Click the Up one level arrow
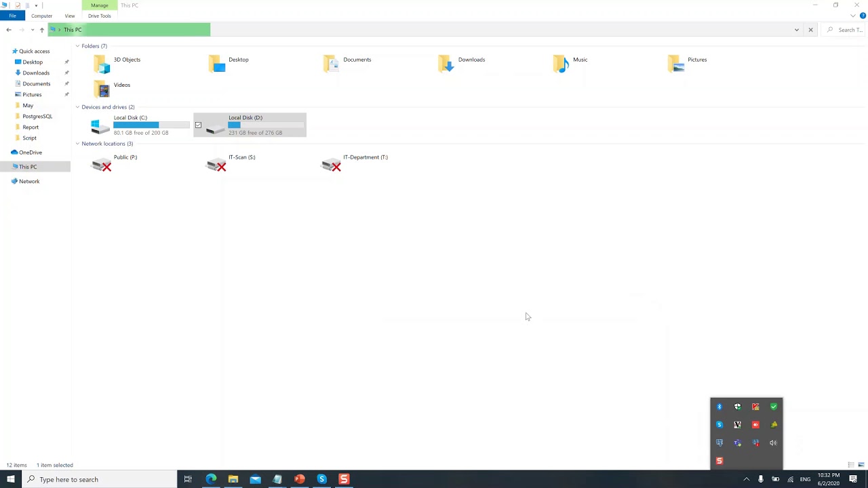 [x=42, y=30]
